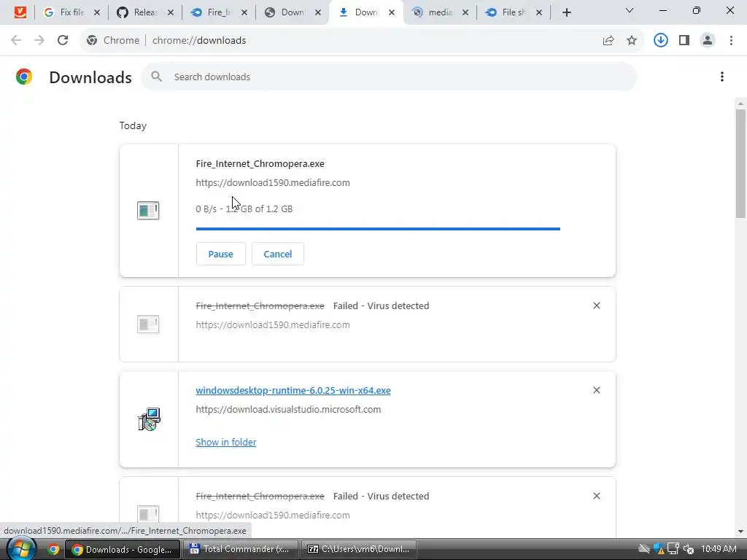
Task: Click the download.visualstudio.microsoft.com URL
Action: pyautogui.click(x=288, y=410)
